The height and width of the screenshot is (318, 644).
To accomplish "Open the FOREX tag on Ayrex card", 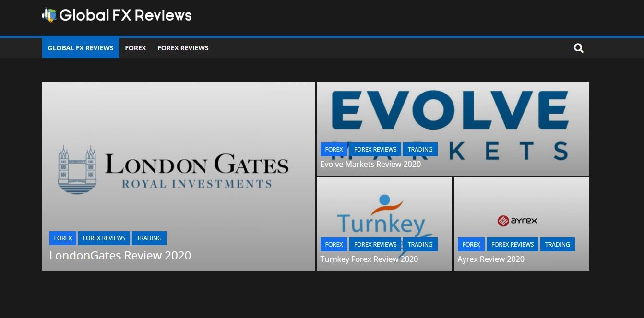I will (x=471, y=244).
